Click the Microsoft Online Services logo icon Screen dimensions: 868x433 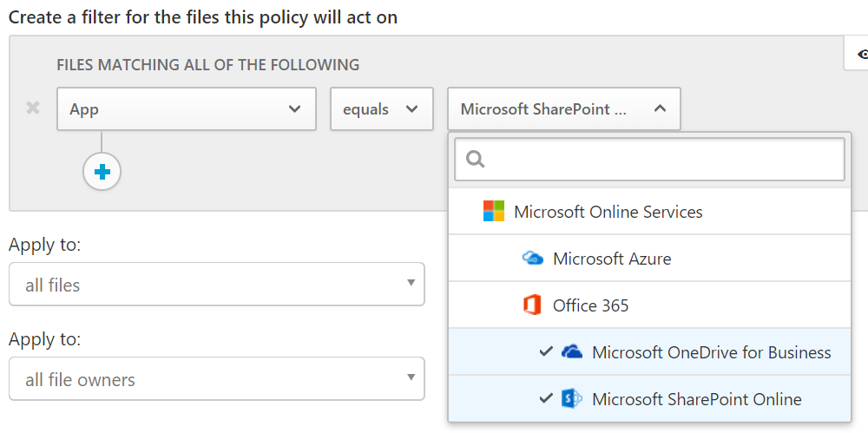(493, 212)
